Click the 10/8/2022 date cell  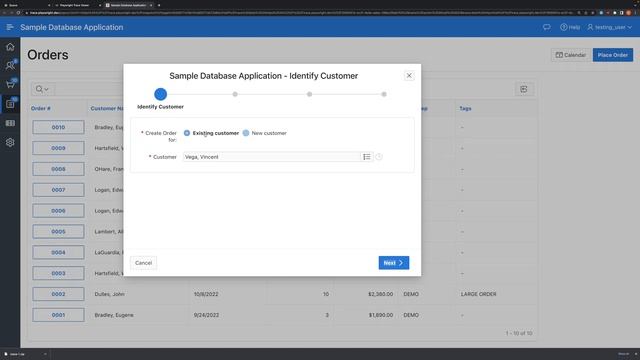pos(206,294)
